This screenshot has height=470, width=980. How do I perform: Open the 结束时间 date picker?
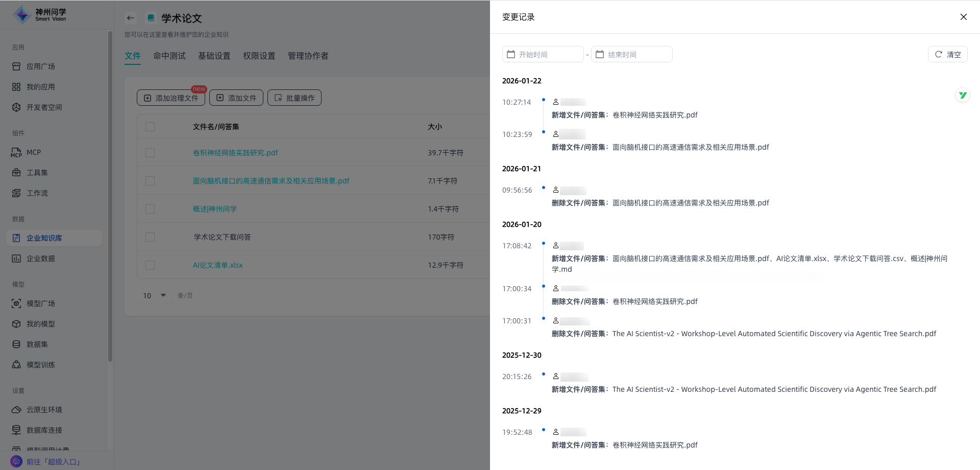point(631,54)
